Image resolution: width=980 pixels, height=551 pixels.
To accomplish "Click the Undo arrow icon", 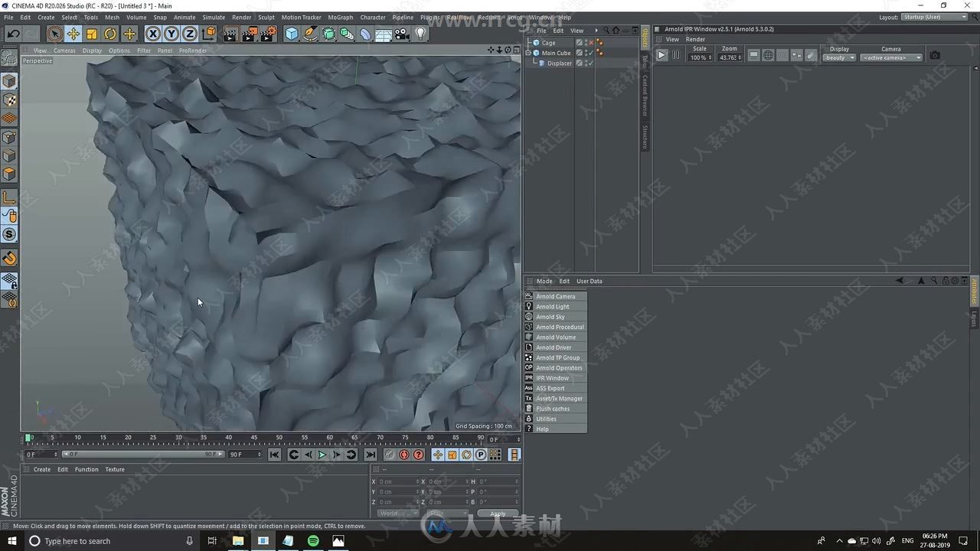I will [x=14, y=34].
